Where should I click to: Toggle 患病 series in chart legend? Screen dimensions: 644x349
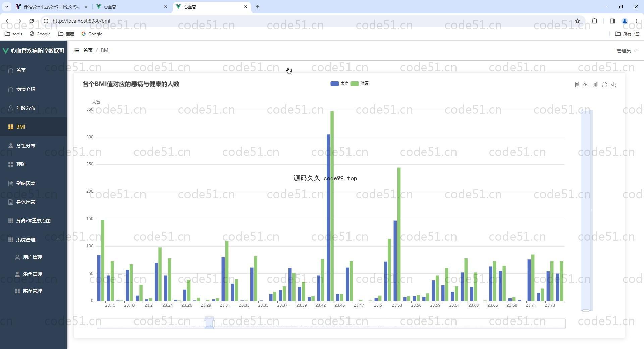tap(339, 83)
